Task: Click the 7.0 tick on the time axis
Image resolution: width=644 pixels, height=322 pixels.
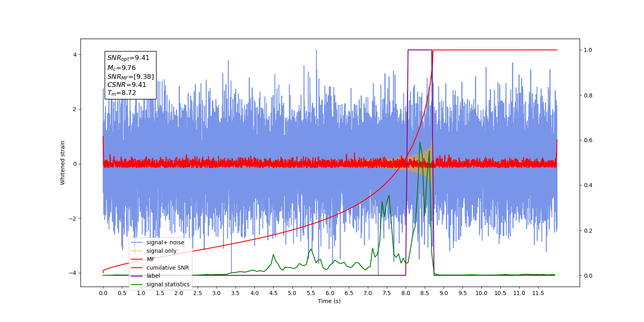Action: pyautogui.click(x=368, y=293)
